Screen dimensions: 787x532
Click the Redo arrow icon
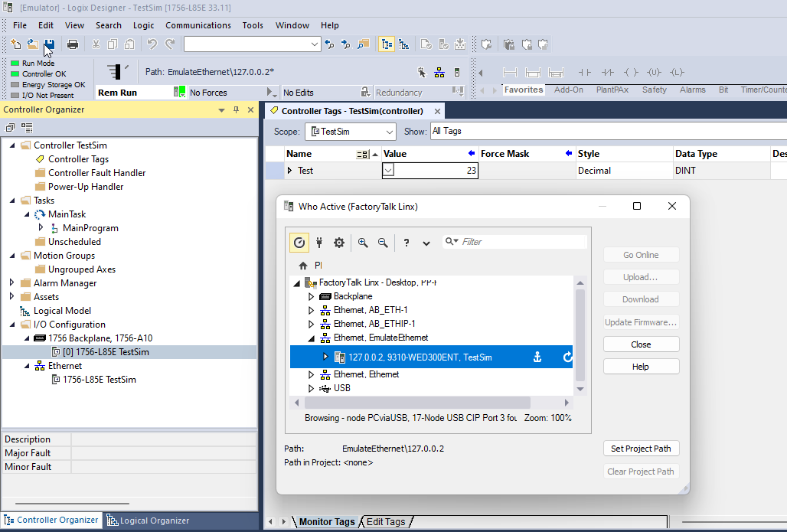click(170, 44)
